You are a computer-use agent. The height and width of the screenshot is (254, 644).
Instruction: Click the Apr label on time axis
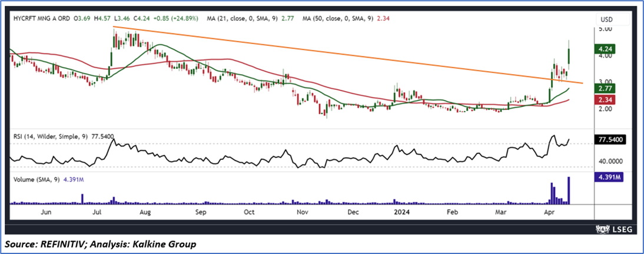pyautogui.click(x=548, y=212)
